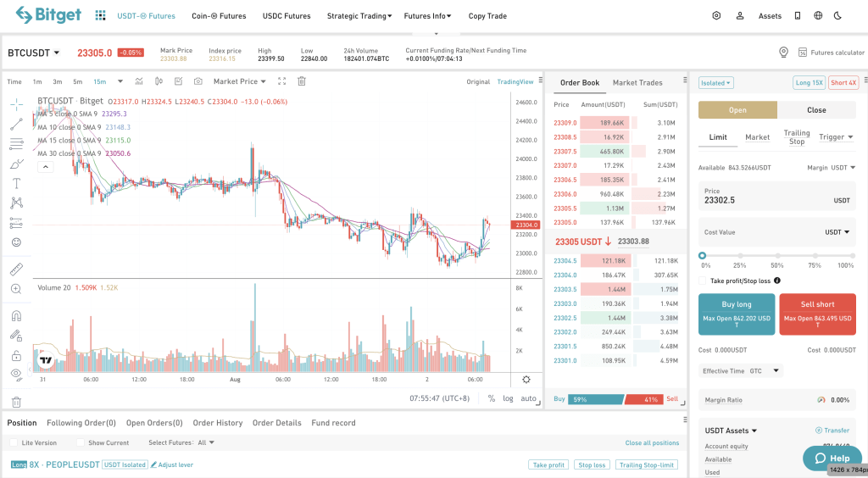Check Take profit/Stop loss box
The height and width of the screenshot is (478, 868).
click(x=703, y=281)
